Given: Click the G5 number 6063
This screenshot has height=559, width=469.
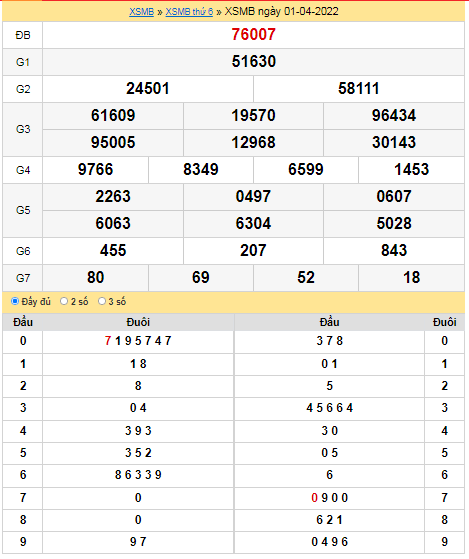Looking at the screenshot, I should [x=113, y=224].
